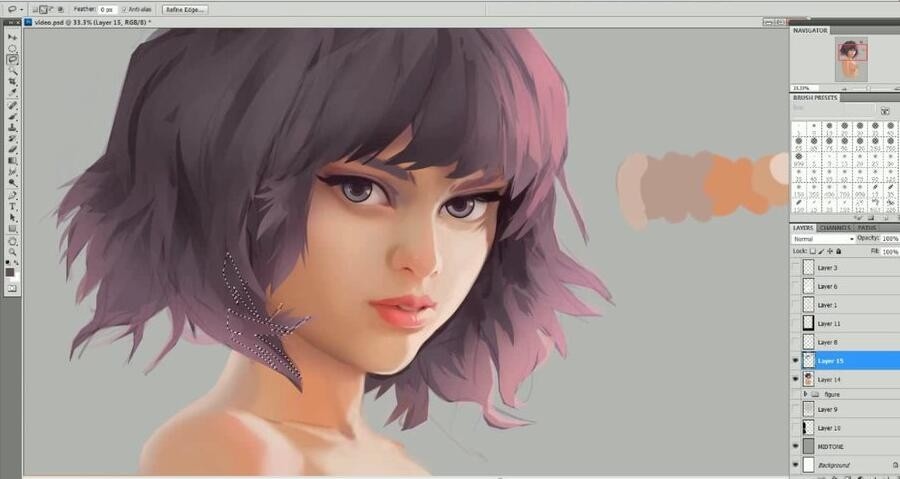Select the Quick Selection tool
The image size is (900, 479).
pyautogui.click(x=13, y=71)
